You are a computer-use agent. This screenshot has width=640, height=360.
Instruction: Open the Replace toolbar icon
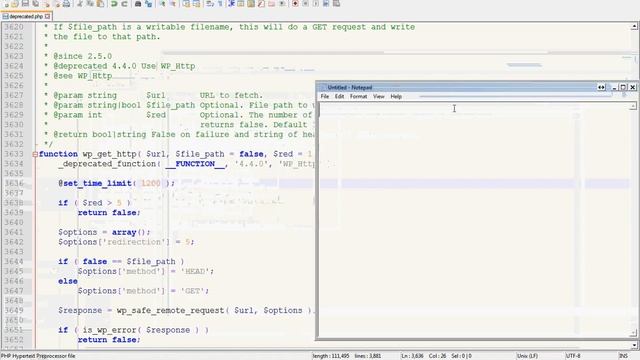[149, 4]
